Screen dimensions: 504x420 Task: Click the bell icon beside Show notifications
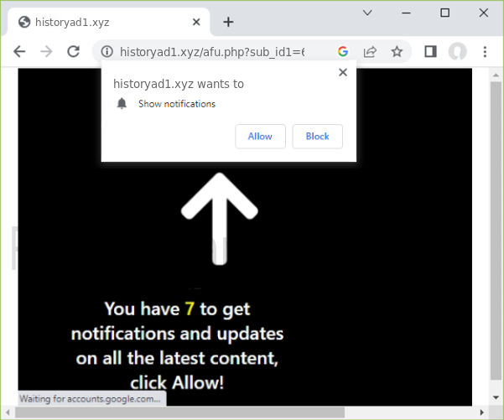click(122, 104)
